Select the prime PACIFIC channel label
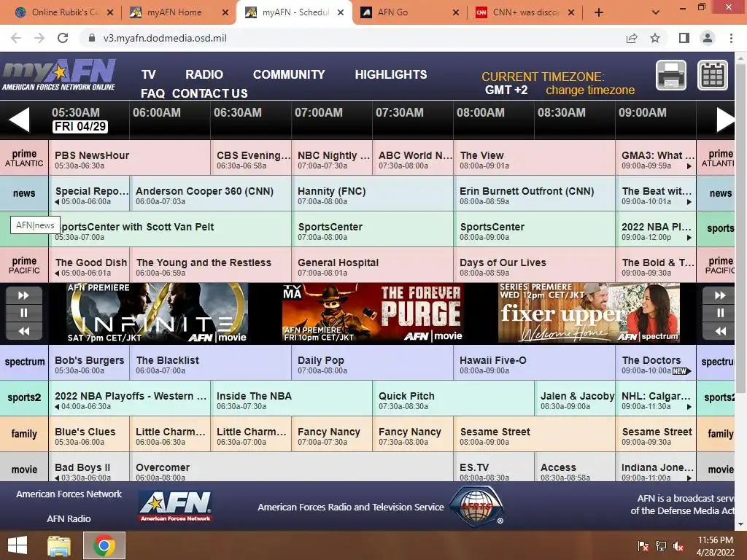747x560 pixels. [x=24, y=265]
